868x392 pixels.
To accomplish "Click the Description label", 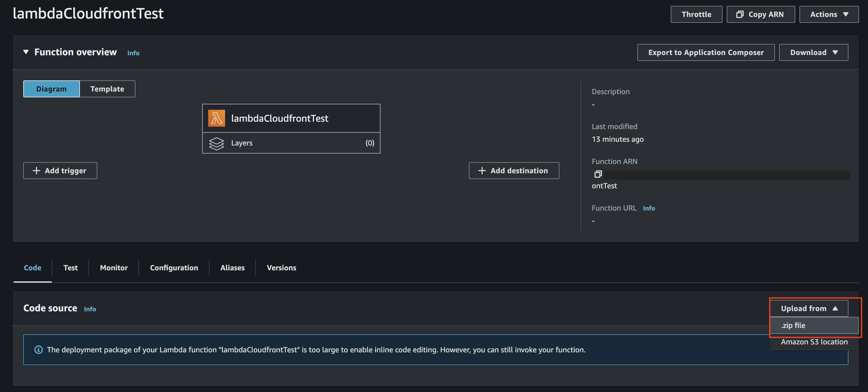I will tap(610, 92).
